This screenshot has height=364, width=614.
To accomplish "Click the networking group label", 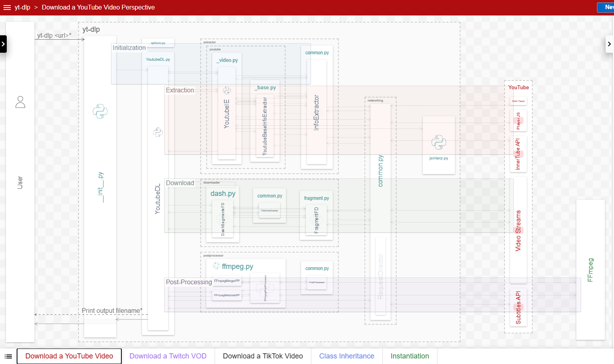I will click(375, 100).
